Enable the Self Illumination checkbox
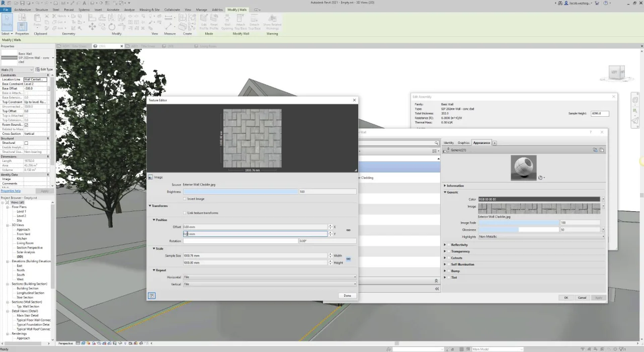The height and width of the screenshot is (352, 644). click(449, 265)
